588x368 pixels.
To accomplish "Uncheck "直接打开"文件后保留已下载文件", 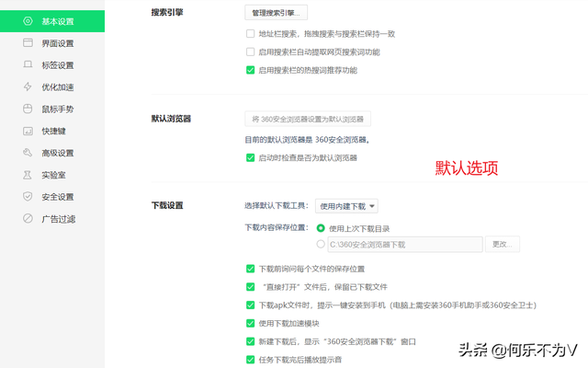I will click(x=250, y=287).
